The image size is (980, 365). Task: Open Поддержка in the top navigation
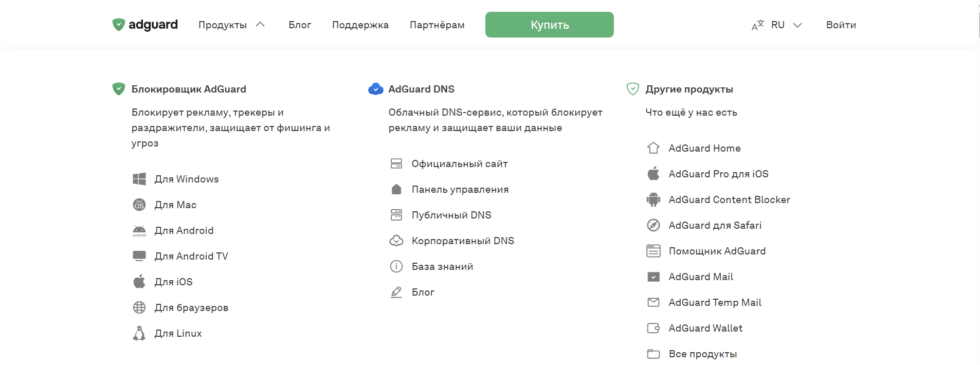360,25
